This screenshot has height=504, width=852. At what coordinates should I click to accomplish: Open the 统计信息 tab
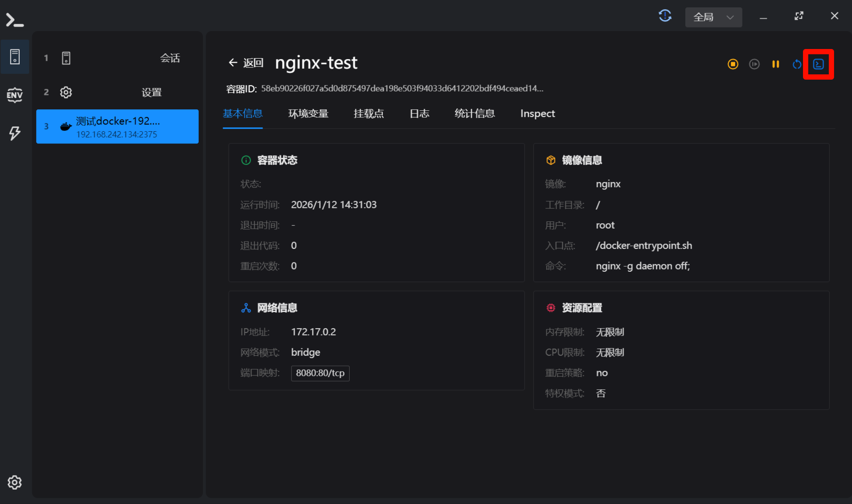coord(474,114)
